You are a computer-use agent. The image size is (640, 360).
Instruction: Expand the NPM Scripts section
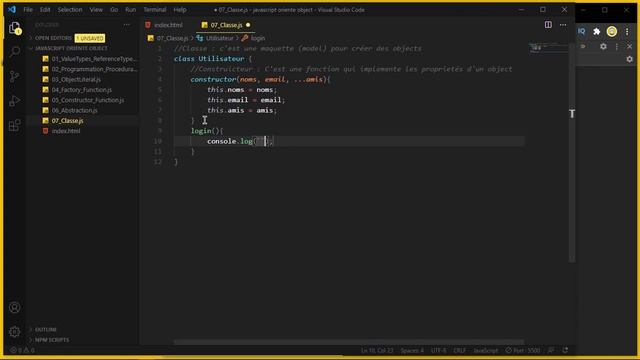(51, 340)
